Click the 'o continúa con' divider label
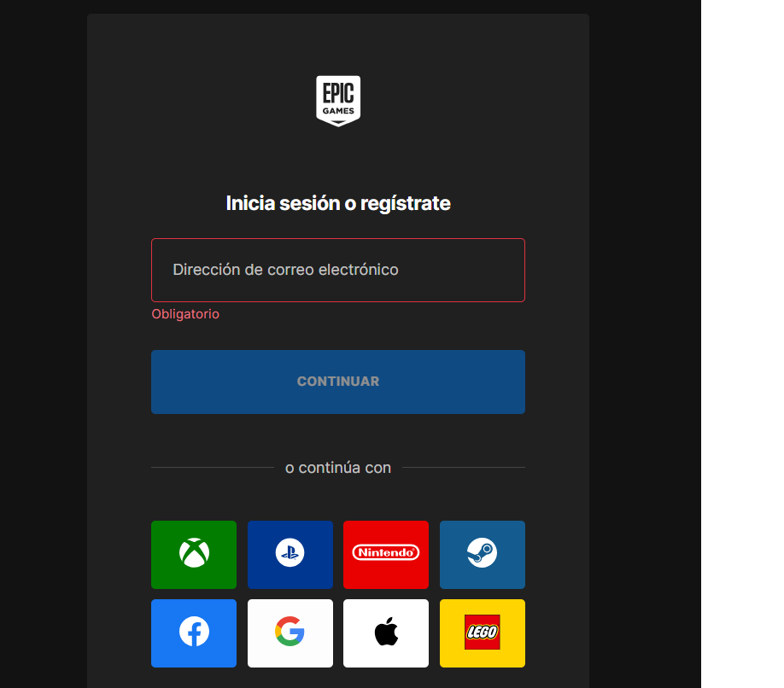Screen dimensions: 784x688 click(x=338, y=468)
